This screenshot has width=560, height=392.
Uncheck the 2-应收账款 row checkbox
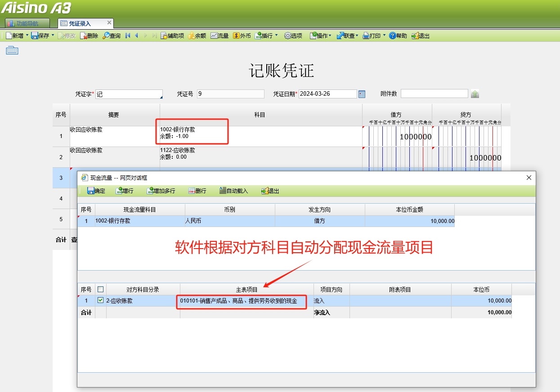pyautogui.click(x=101, y=300)
